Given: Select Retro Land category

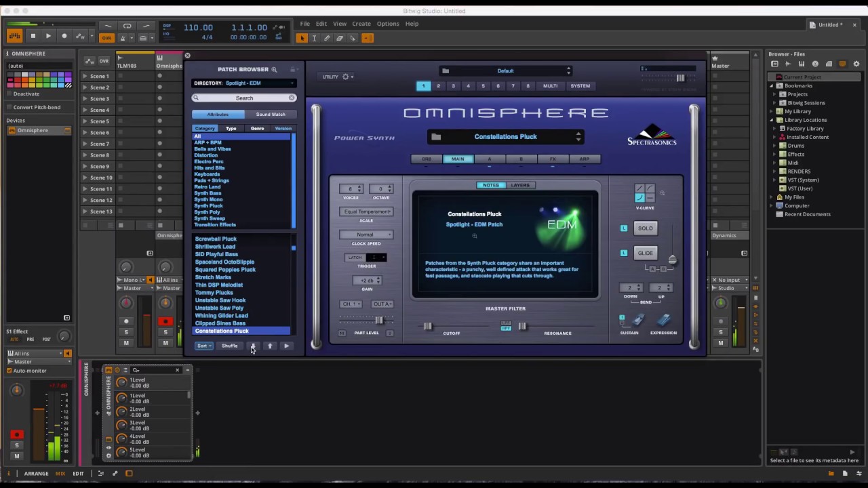Looking at the screenshot, I should 207,187.
